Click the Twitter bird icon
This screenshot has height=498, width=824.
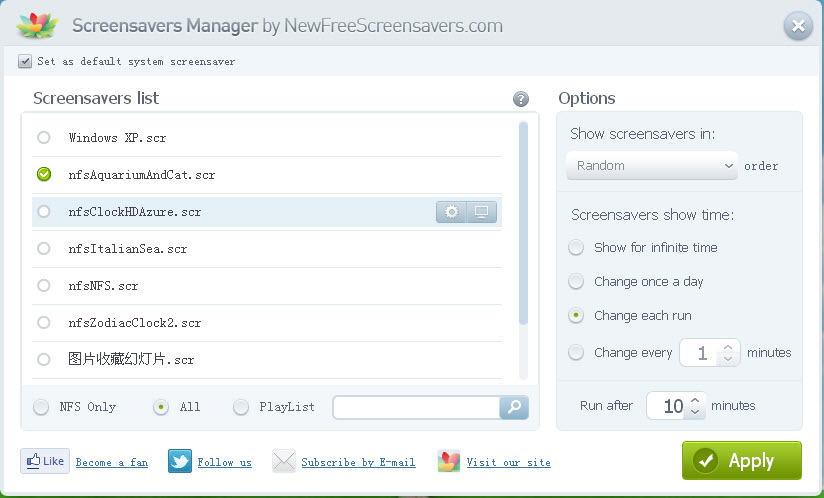(x=180, y=461)
